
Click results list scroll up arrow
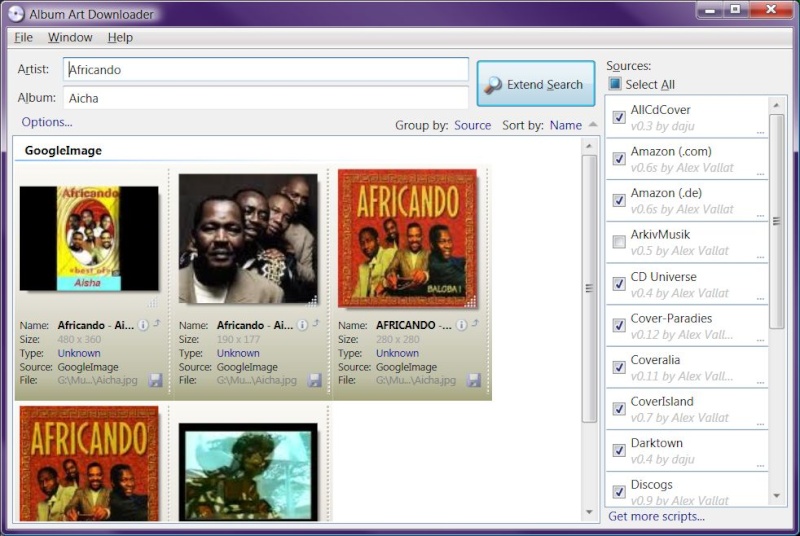589,146
